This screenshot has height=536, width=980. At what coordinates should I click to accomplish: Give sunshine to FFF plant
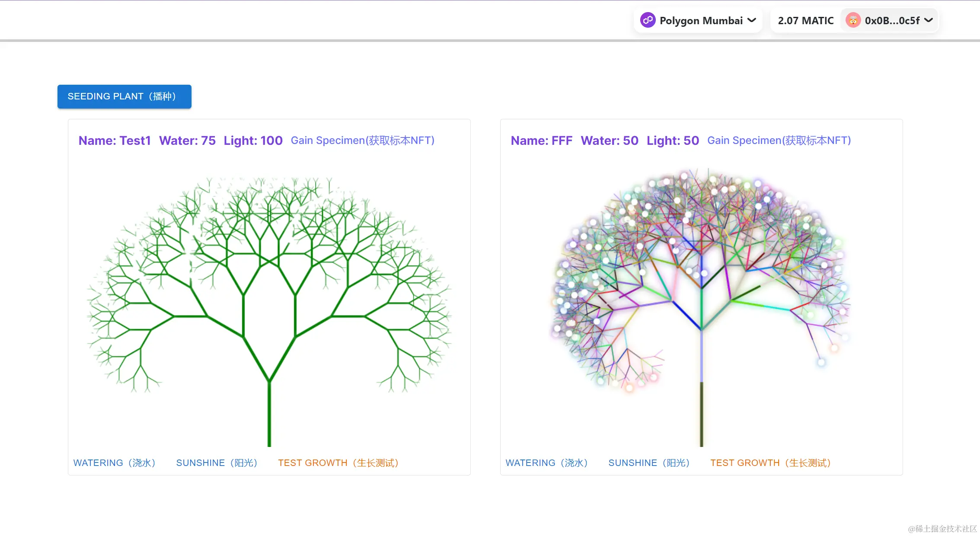[649, 463]
